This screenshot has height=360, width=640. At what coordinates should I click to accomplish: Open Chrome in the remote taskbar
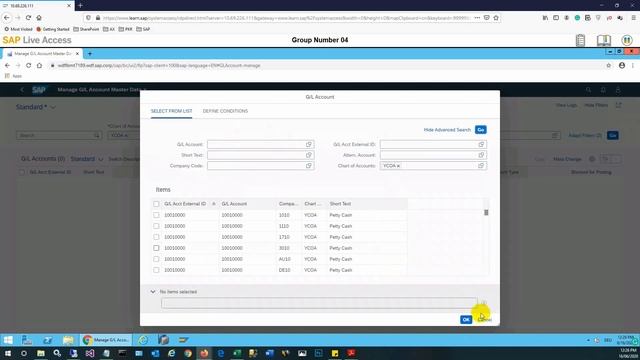pyautogui.click(x=106, y=340)
